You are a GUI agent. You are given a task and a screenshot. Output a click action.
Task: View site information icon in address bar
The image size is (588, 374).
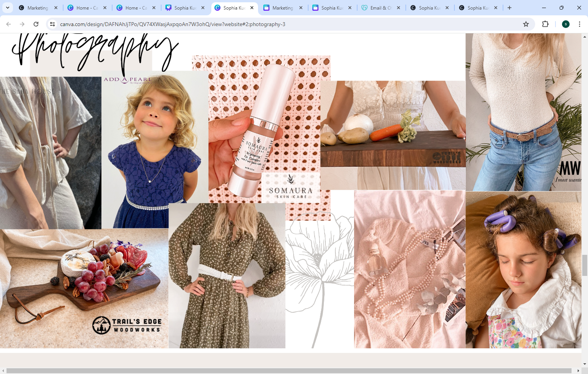coord(53,24)
